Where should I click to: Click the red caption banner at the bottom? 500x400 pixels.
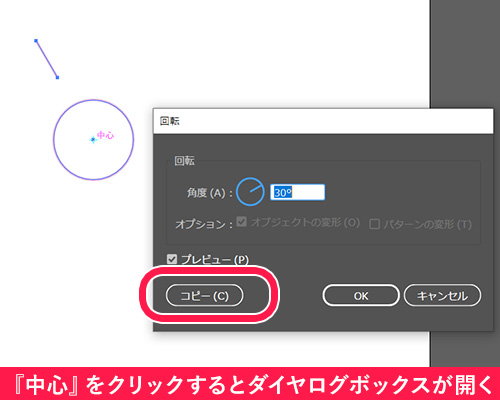(250, 384)
